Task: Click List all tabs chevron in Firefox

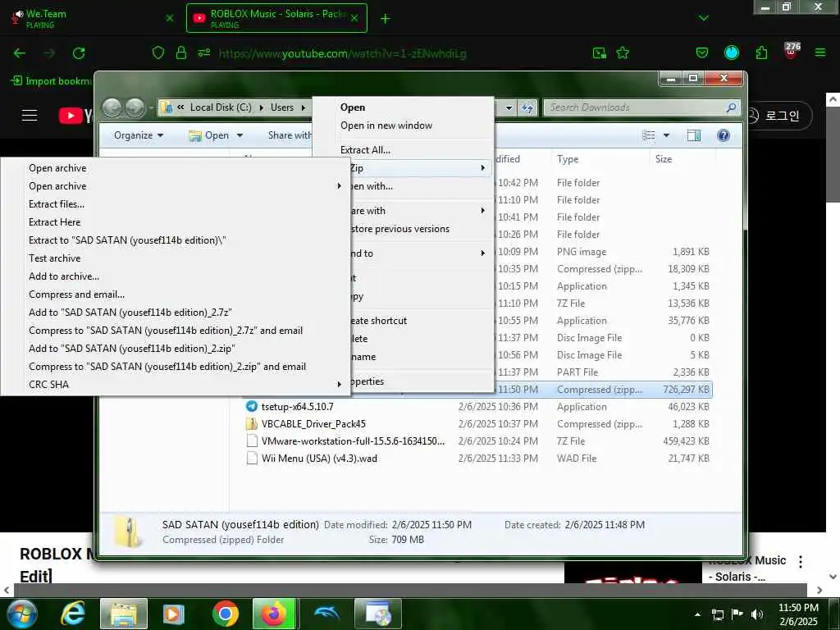Action: 703,18
